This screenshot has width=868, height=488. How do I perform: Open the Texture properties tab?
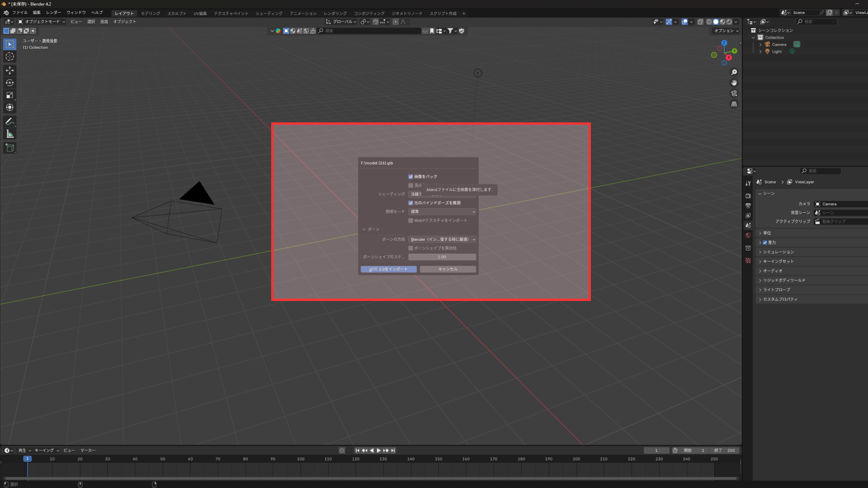pyautogui.click(x=748, y=261)
